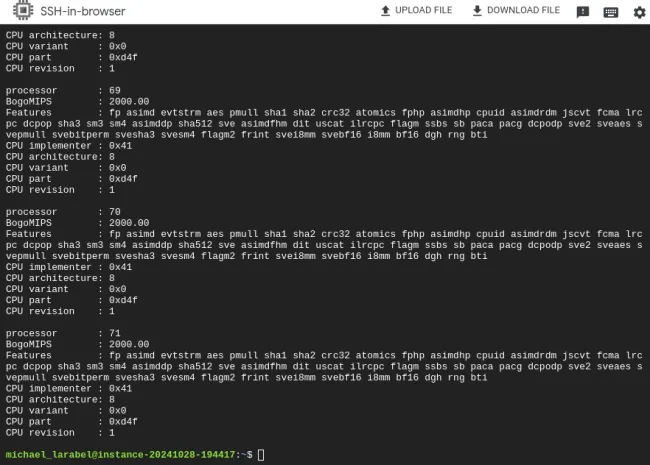The image size is (650, 465).
Task: Click 'CPU part : 0xd4f' under processor 71
Action: click(x=72, y=421)
